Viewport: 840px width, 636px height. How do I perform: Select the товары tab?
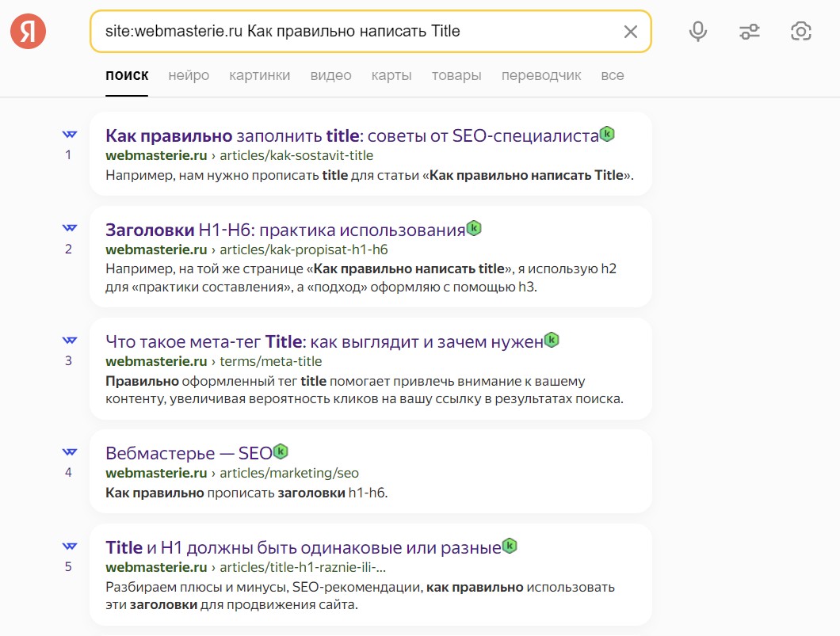[456, 76]
